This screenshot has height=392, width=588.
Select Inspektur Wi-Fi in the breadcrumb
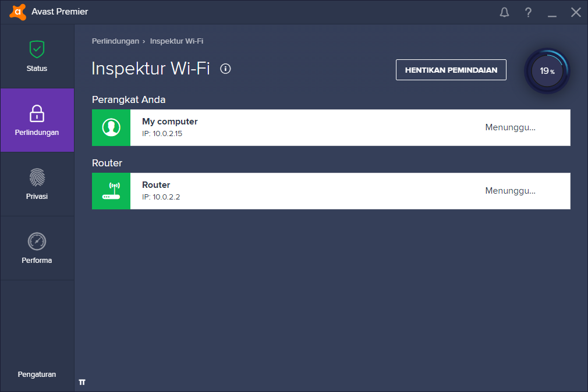click(x=176, y=41)
